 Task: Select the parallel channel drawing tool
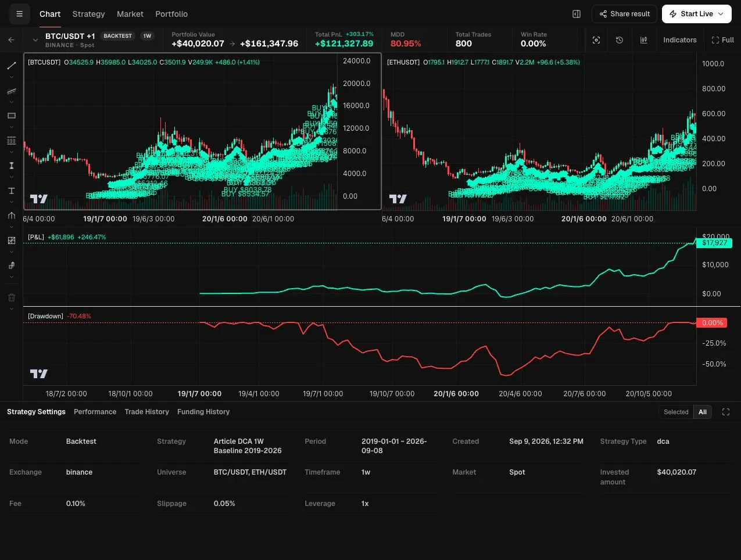[11, 91]
